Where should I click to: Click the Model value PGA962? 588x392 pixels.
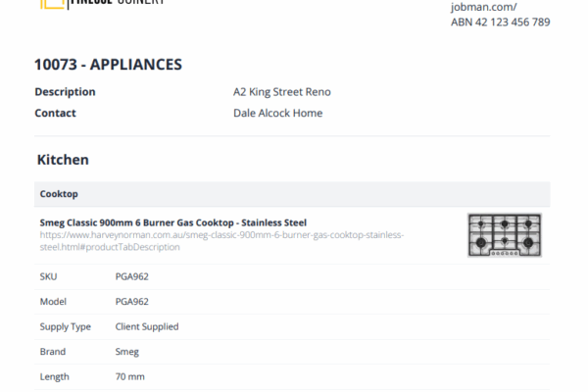coord(132,302)
